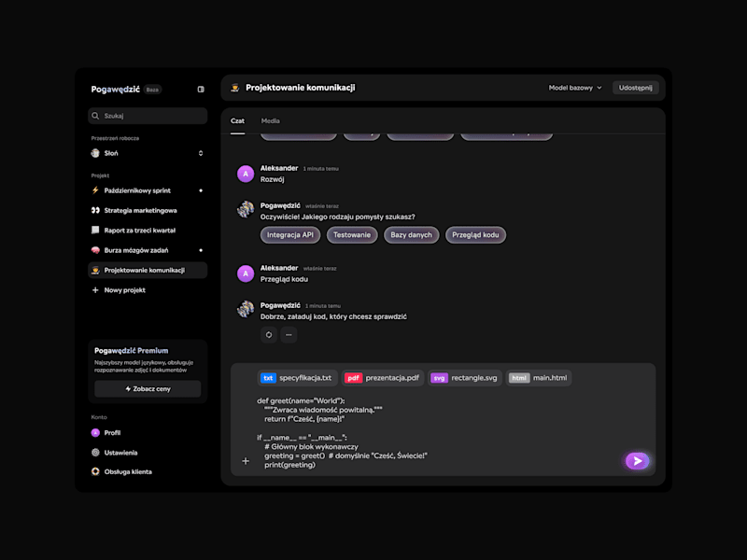Click the code text in the composer

342,432
